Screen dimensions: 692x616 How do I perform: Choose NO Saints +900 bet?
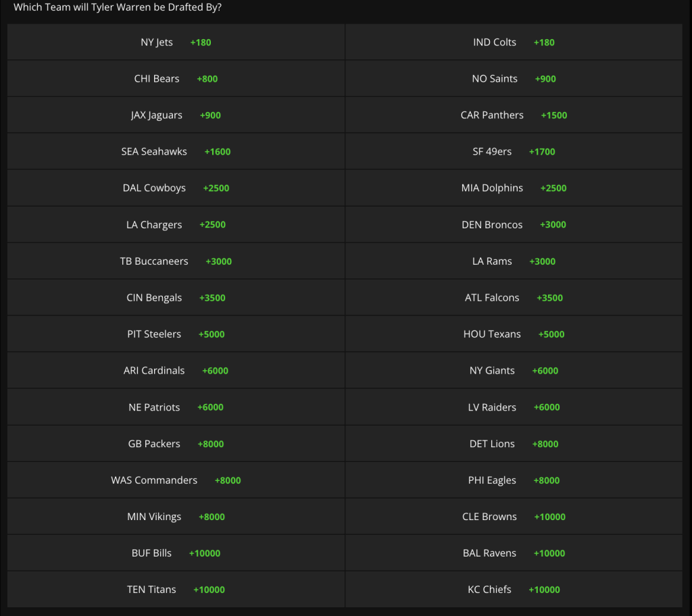(514, 78)
